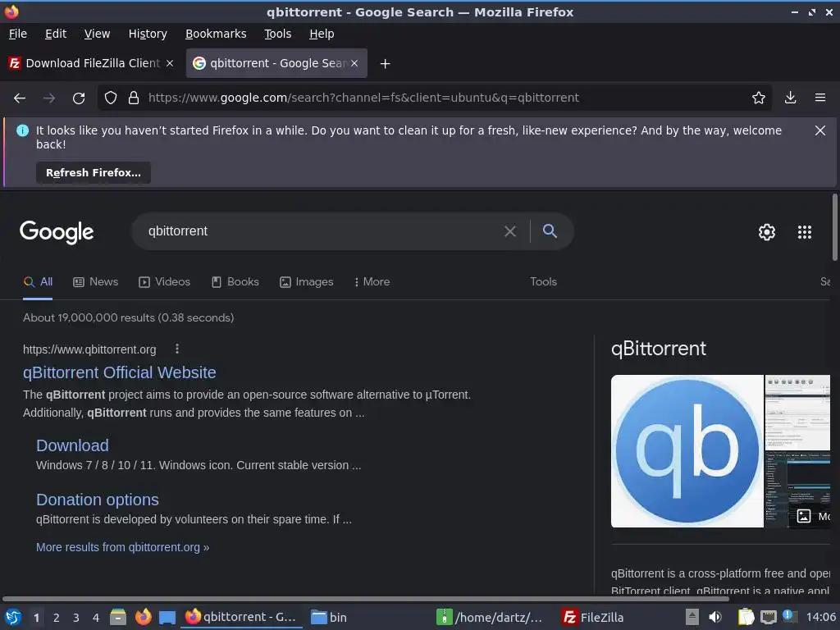
Task: Open the Help menu
Action: 322,34
